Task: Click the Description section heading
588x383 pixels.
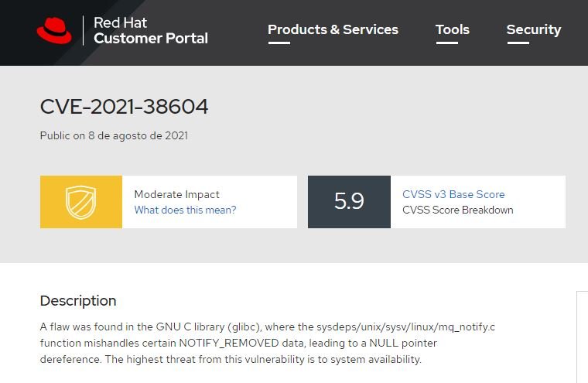Action: point(78,301)
